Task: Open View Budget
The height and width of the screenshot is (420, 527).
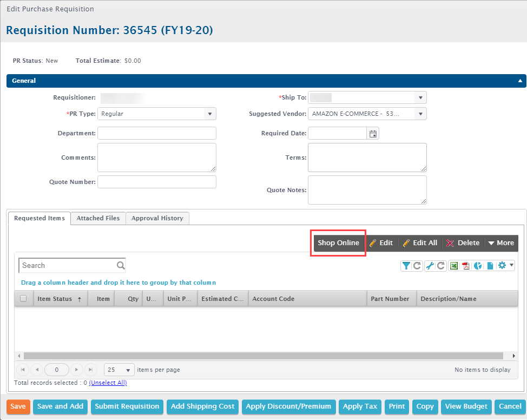Action: [466, 406]
